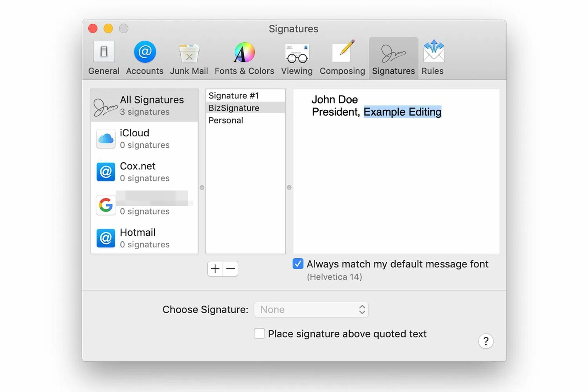
Task: Open the Choose Signature dropdown
Action: [311, 310]
